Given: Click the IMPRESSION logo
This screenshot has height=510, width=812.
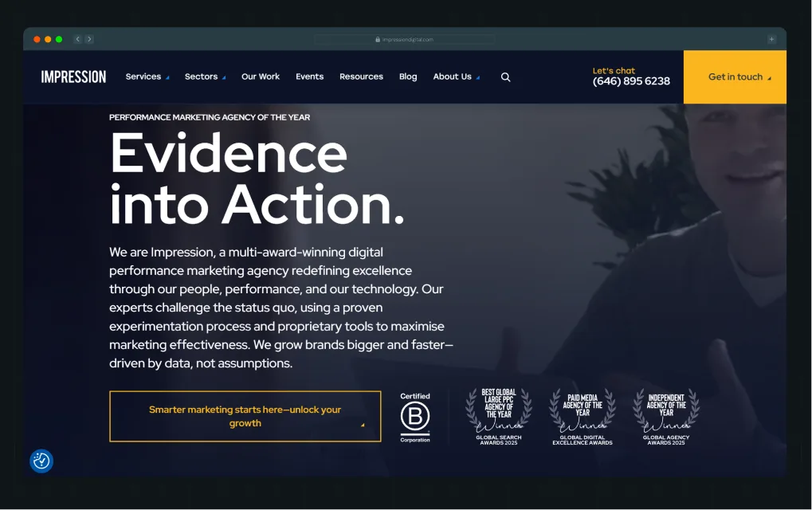Looking at the screenshot, I should point(73,76).
